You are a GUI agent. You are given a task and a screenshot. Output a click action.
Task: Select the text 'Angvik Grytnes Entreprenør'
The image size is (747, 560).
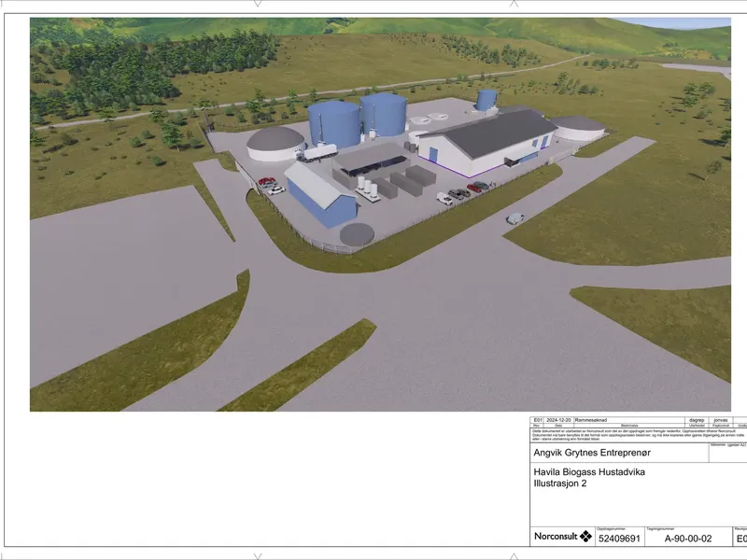(x=592, y=453)
